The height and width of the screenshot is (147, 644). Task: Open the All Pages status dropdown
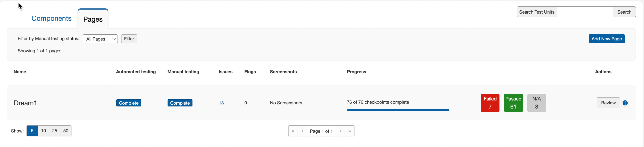[x=100, y=39]
